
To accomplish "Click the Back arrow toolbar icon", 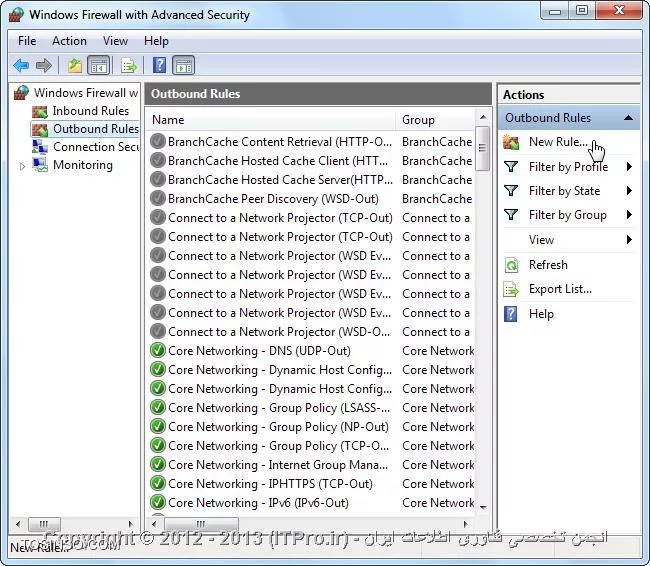I will pyautogui.click(x=21, y=65).
